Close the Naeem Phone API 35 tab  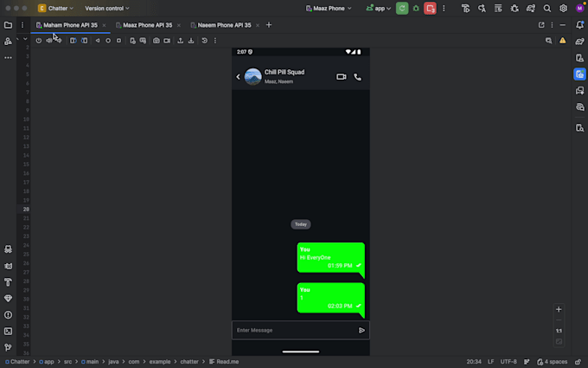pyautogui.click(x=258, y=25)
